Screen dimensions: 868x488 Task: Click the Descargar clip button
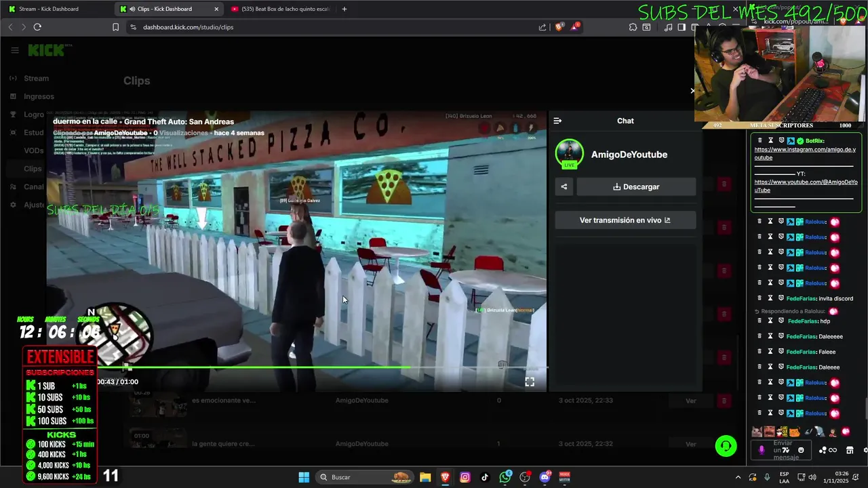[x=636, y=187]
